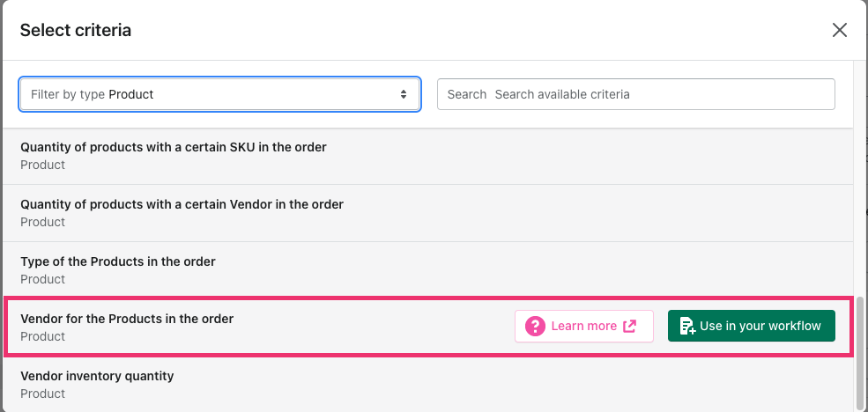The width and height of the screenshot is (868, 412).
Task: Select Quantity of products with a certain SKU
Action: (174, 147)
